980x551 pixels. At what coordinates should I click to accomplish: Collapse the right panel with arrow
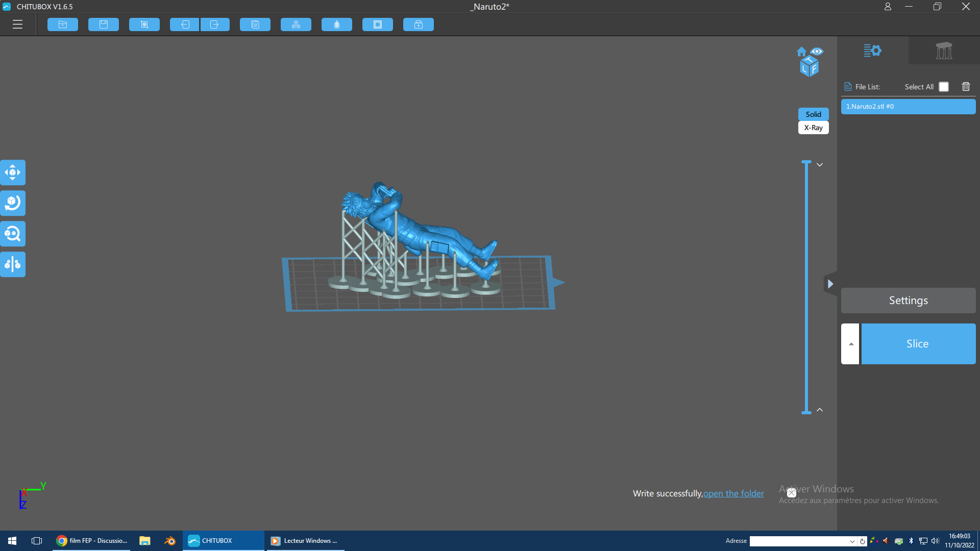click(x=830, y=284)
